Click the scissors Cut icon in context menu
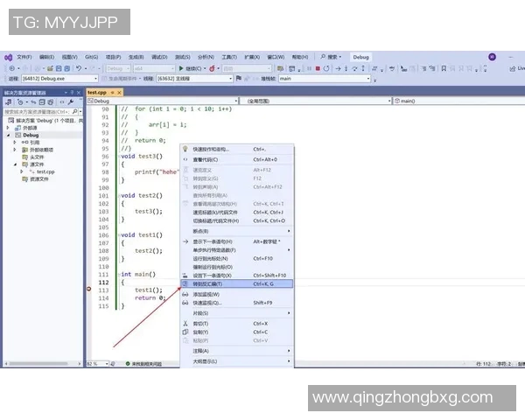The height and width of the screenshot is (420, 525). coord(185,323)
